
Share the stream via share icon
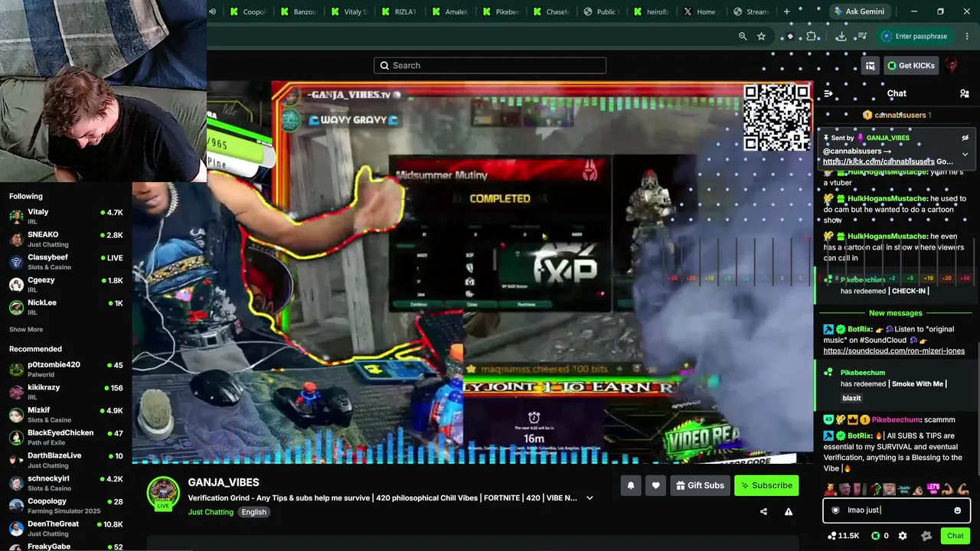coord(763,511)
